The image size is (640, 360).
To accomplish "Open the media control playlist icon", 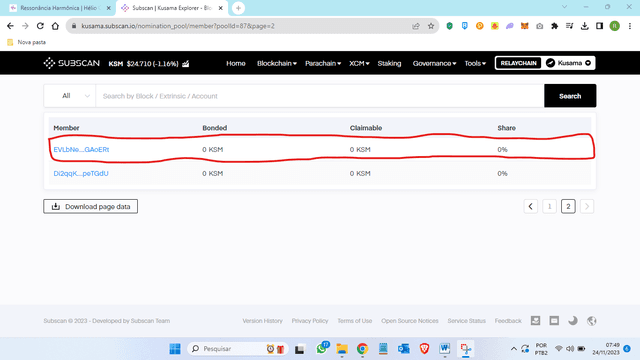I will pyautogui.click(x=569, y=26).
